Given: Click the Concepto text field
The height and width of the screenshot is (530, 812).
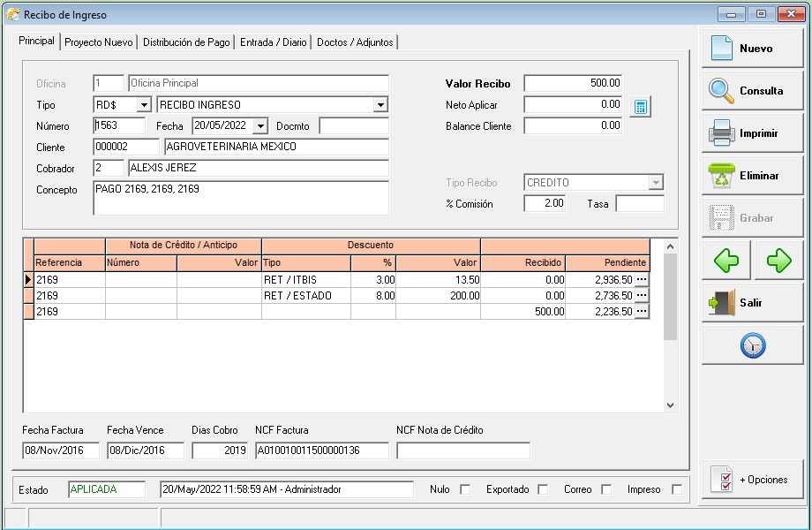Looking at the screenshot, I should point(240,198).
